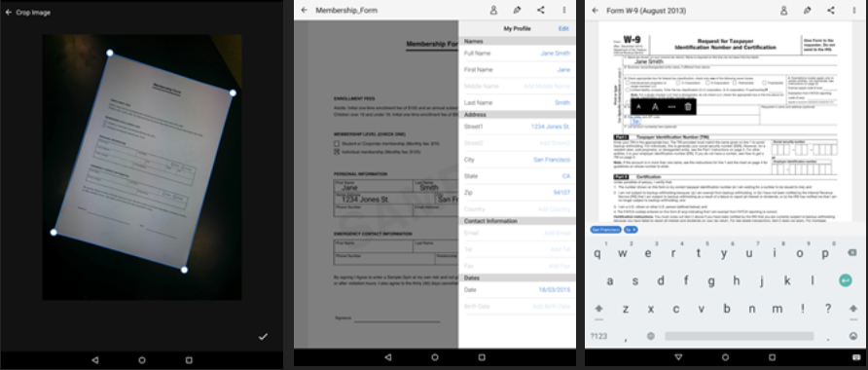Decrease text size with the small A icon
The height and width of the screenshot is (370, 868).
point(638,107)
